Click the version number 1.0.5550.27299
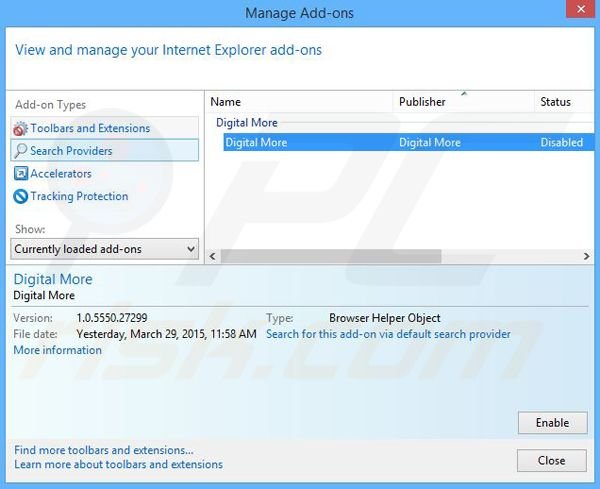 pos(112,318)
